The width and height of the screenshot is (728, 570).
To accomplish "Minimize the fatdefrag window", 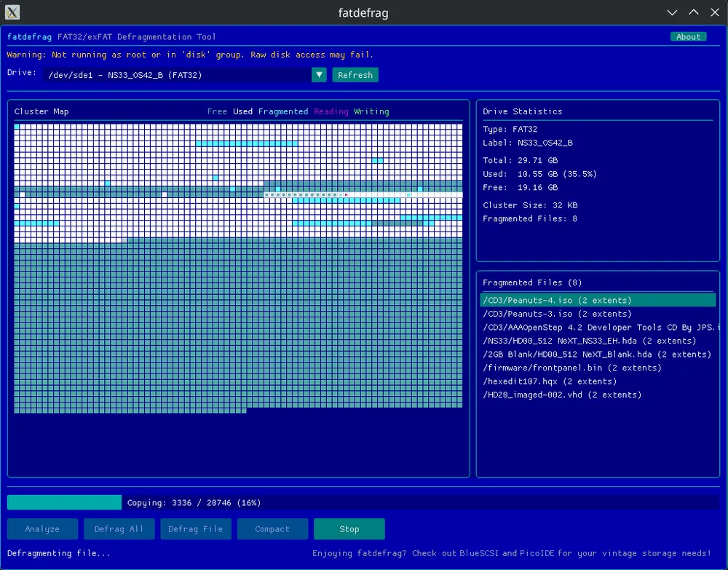I will (x=673, y=12).
